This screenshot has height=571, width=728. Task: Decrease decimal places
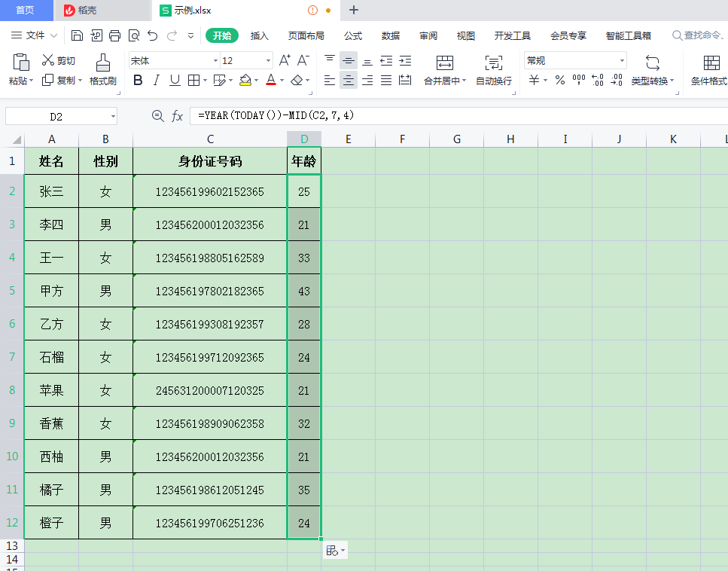617,81
